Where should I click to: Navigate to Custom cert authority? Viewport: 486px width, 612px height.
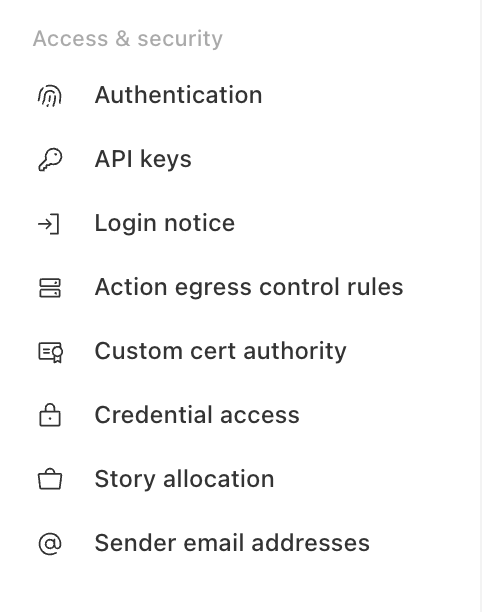click(221, 351)
